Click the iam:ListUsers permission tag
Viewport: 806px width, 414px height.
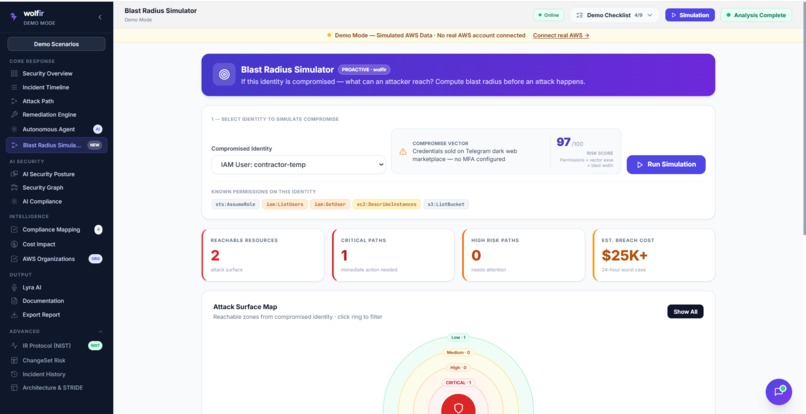[284, 204]
